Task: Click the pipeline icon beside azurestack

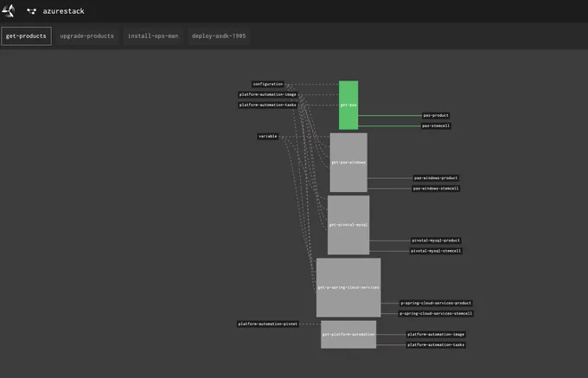Action: point(32,11)
